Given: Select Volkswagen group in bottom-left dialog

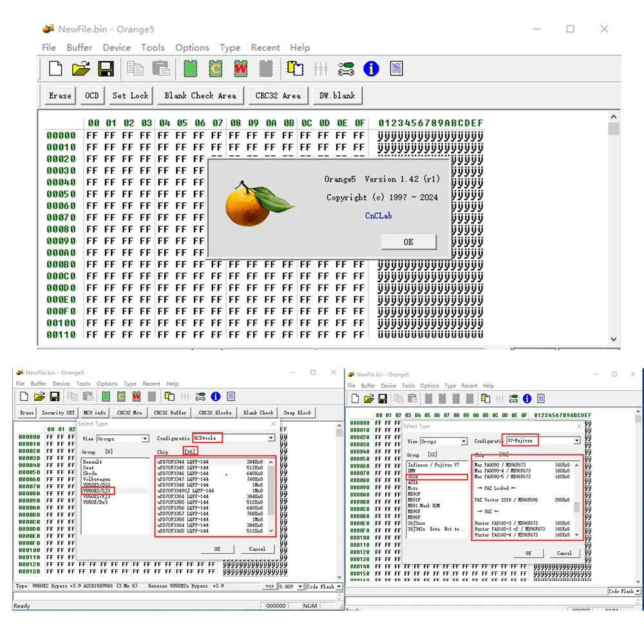Looking at the screenshot, I should click(97, 479).
